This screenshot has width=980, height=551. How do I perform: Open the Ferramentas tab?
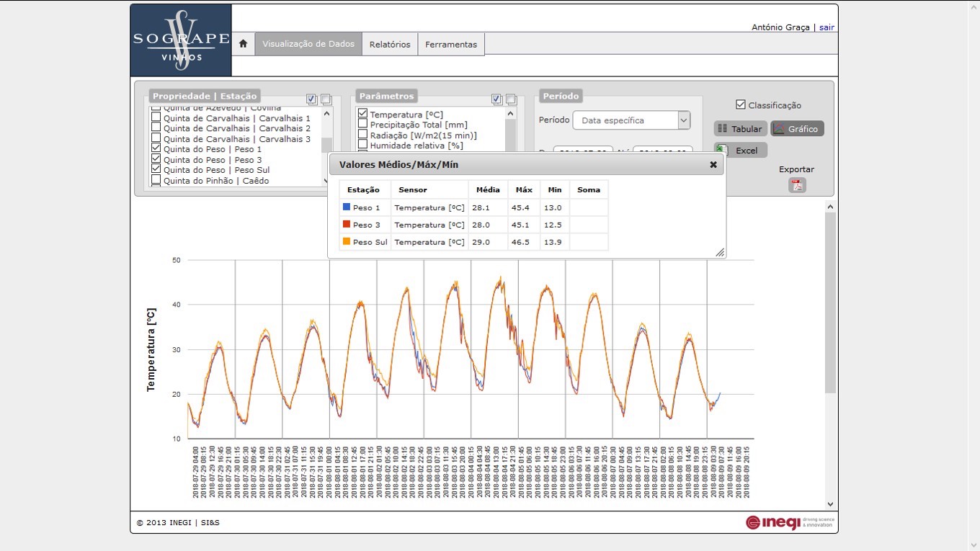[x=451, y=44]
